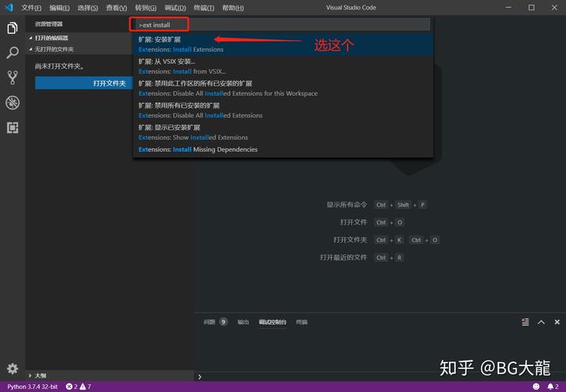
Task: Clear the debug console with list icon
Action: 525,322
